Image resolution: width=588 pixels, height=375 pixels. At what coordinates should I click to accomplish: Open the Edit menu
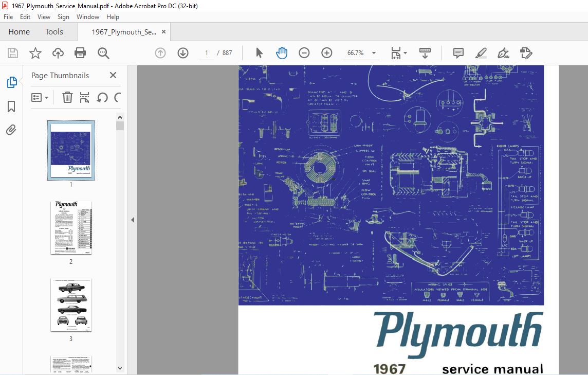tap(25, 17)
